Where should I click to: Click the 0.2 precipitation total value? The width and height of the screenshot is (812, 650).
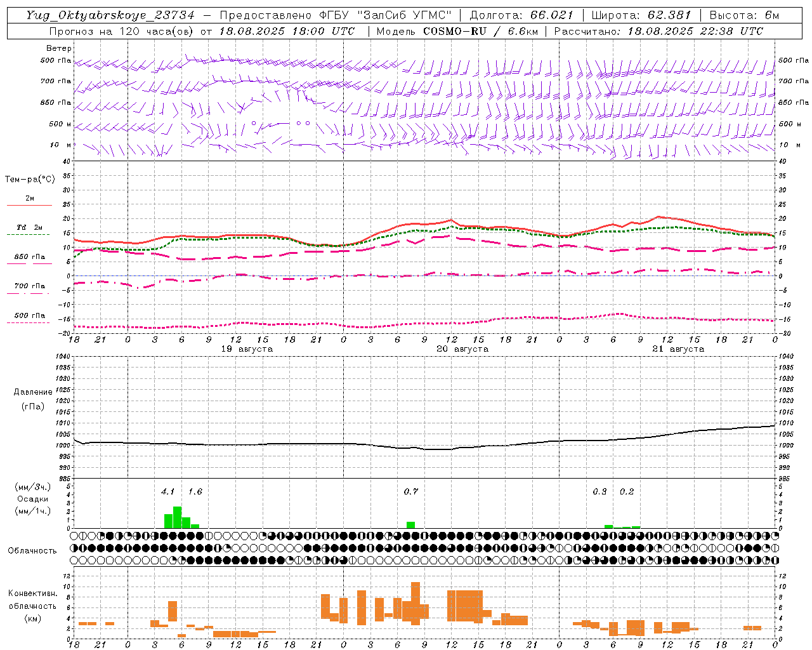click(627, 491)
